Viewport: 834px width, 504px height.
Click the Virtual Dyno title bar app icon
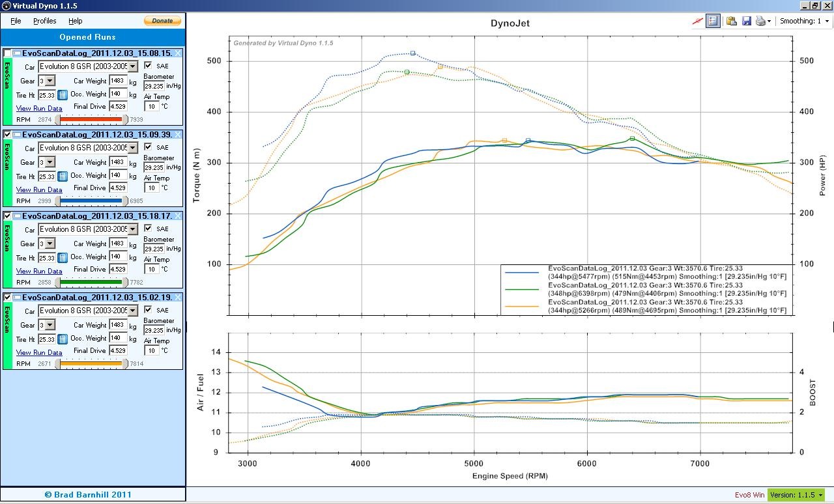point(6,6)
